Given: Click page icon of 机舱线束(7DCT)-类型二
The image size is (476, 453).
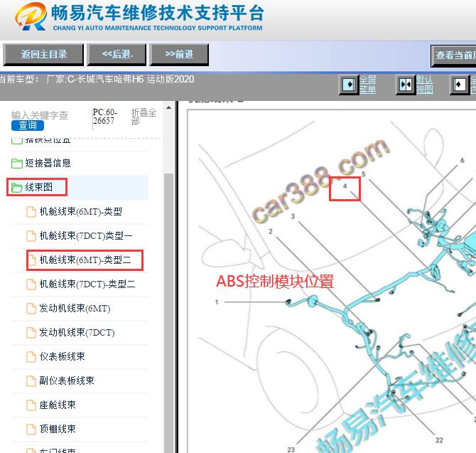Looking at the screenshot, I should click(31, 284).
